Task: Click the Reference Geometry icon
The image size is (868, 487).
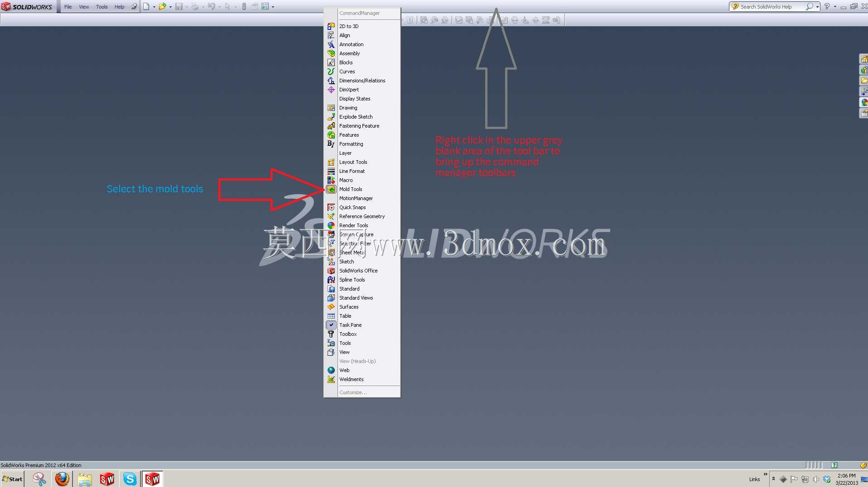Action: pyautogui.click(x=331, y=216)
